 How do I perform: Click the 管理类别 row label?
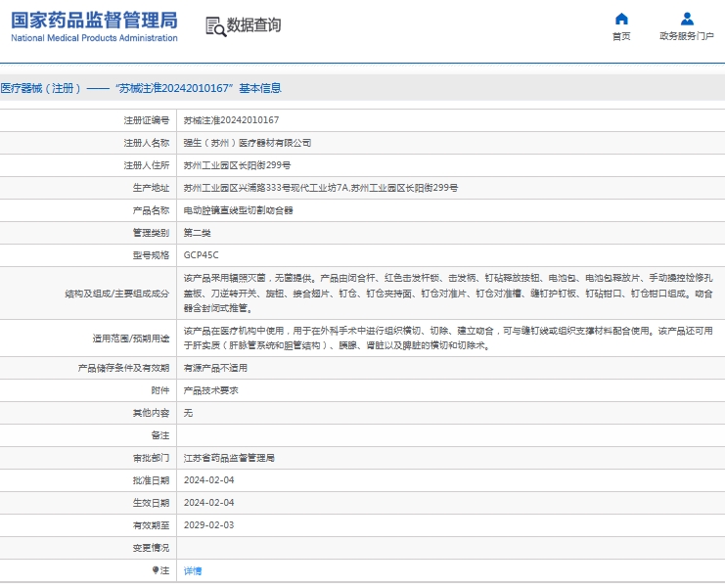pos(152,233)
